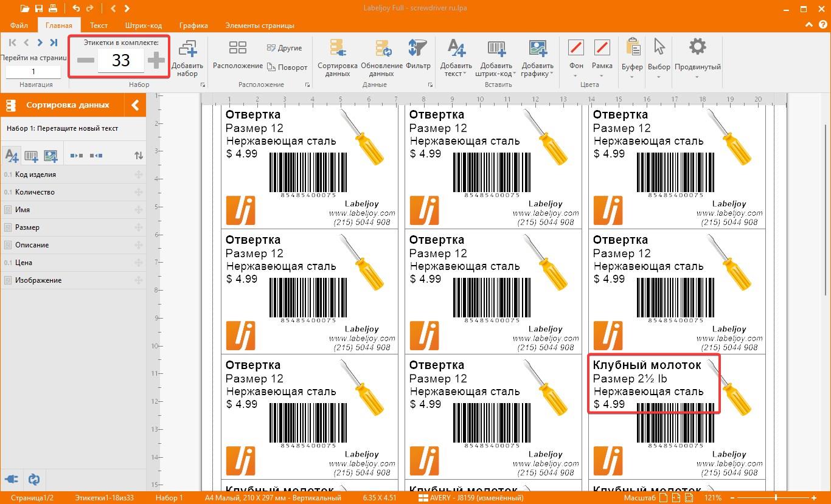The width and height of the screenshot is (831, 504).
Task: Switch to the Элементы страницы tab
Action: tap(260, 26)
